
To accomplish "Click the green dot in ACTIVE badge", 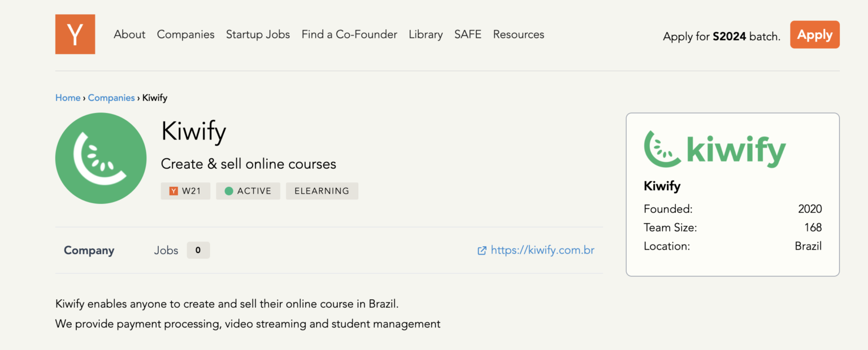I will [x=229, y=191].
